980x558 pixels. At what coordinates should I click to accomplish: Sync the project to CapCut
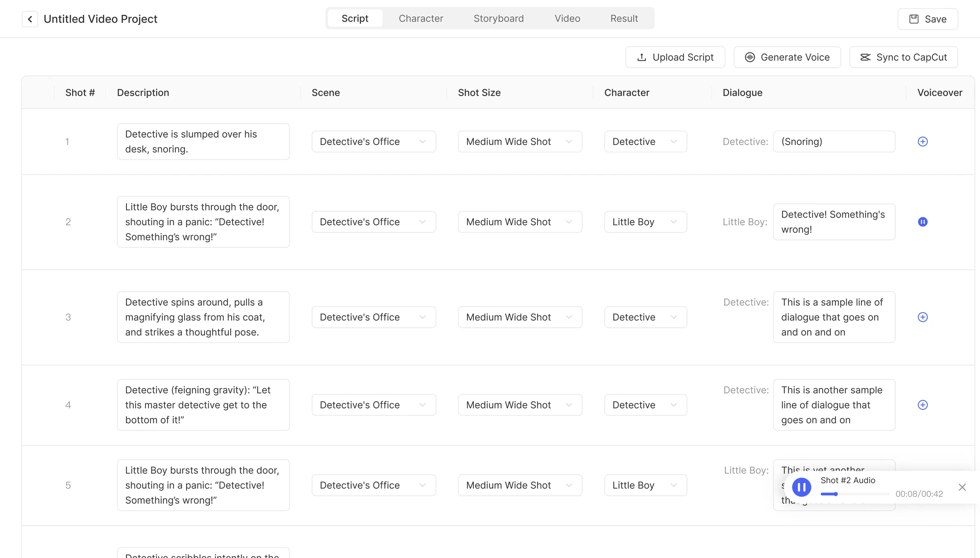(904, 57)
